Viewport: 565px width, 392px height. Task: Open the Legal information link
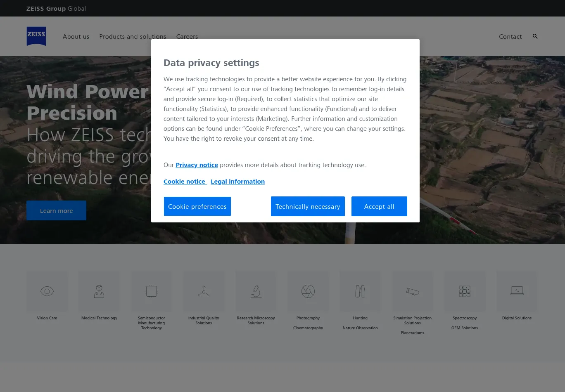point(237,182)
